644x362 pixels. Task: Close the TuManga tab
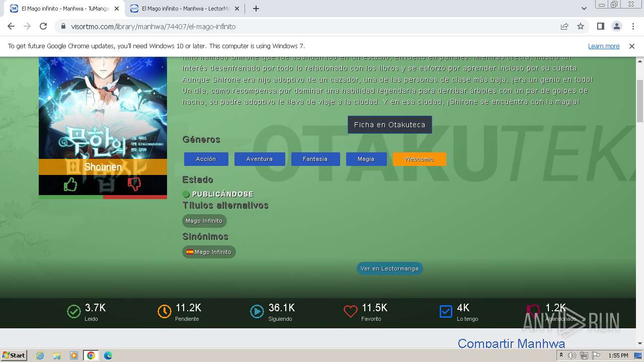[x=117, y=9]
